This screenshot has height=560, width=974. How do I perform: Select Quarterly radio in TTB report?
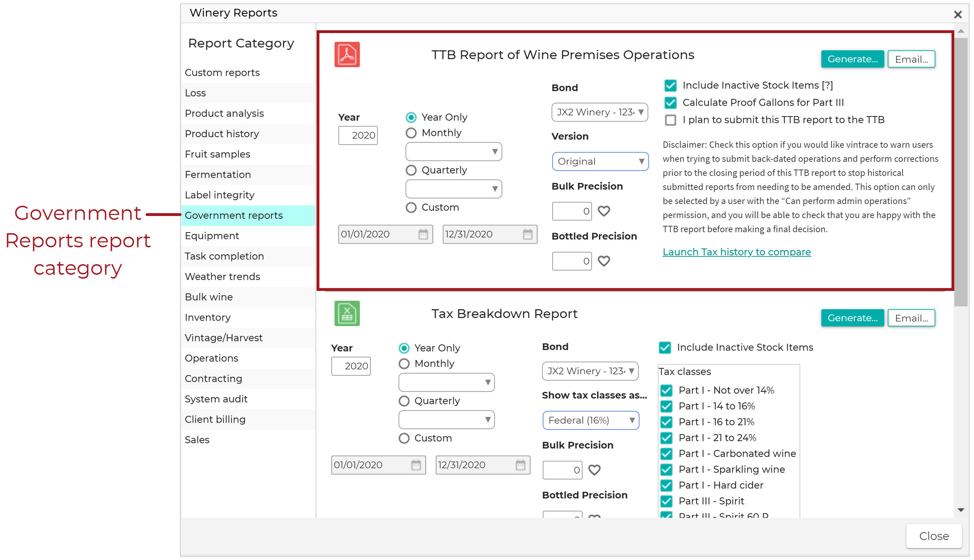411,170
